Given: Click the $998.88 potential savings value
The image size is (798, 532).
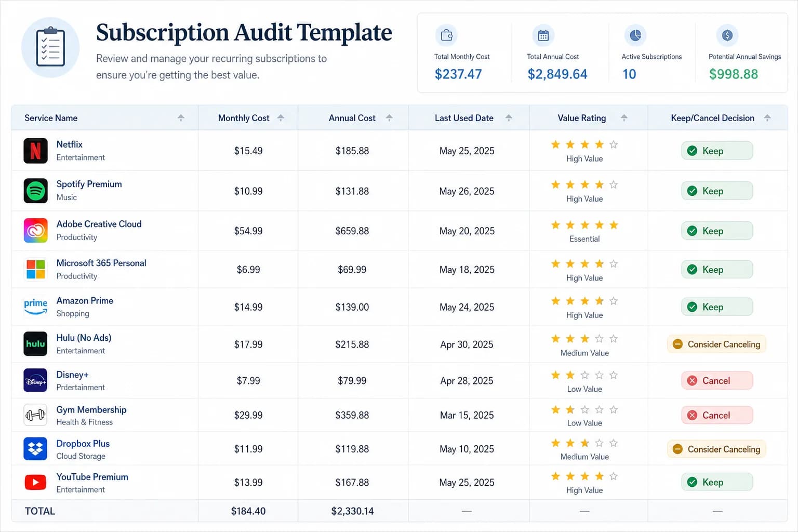Looking at the screenshot, I should click(x=734, y=74).
